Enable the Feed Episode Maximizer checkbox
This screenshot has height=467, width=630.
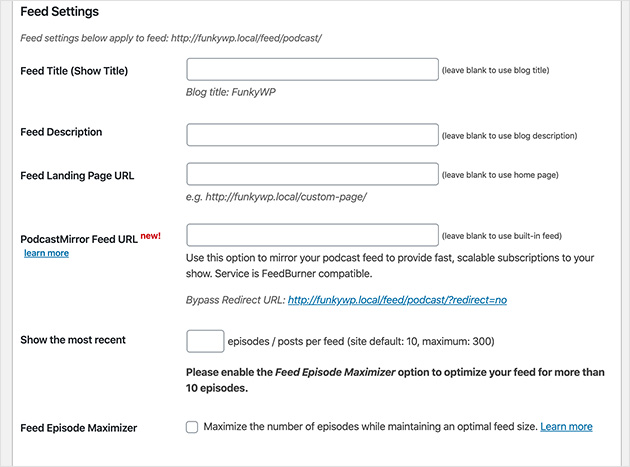[192, 427]
